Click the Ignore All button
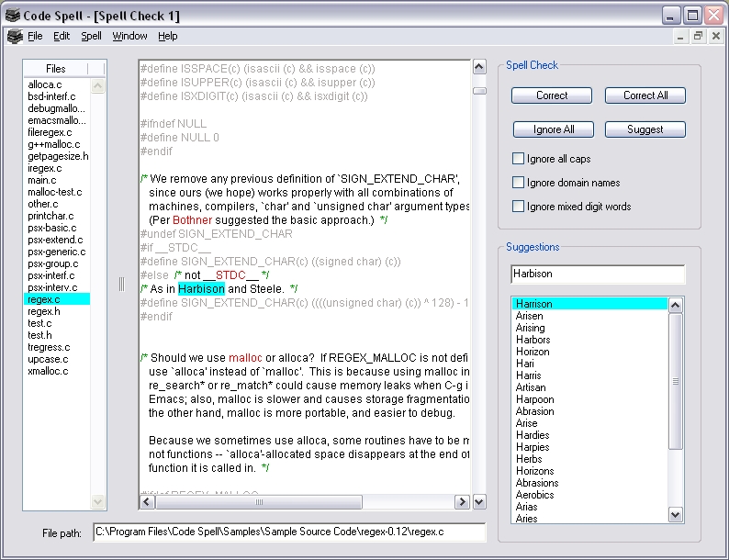This screenshot has width=729, height=560. [554, 129]
